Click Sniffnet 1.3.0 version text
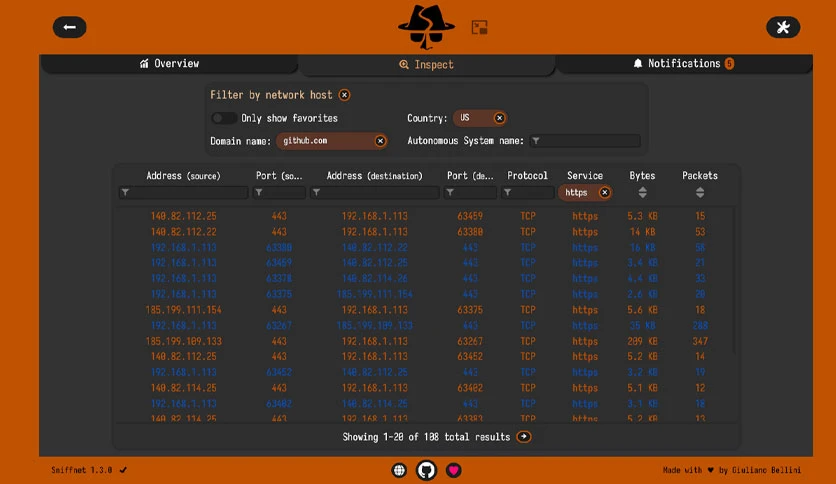This screenshot has width=836, height=484. (x=82, y=470)
